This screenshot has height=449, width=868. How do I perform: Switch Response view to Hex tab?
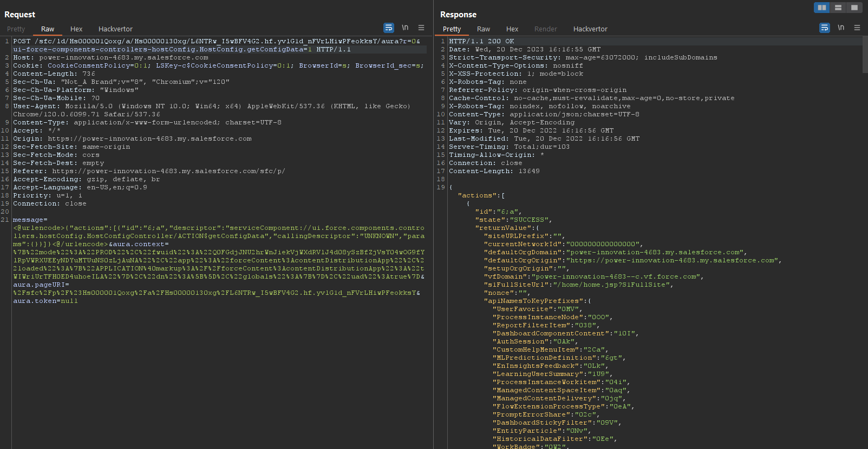tap(512, 29)
